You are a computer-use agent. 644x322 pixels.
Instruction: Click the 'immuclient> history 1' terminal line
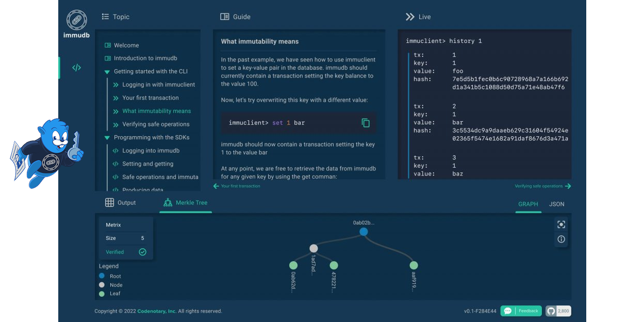(444, 41)
